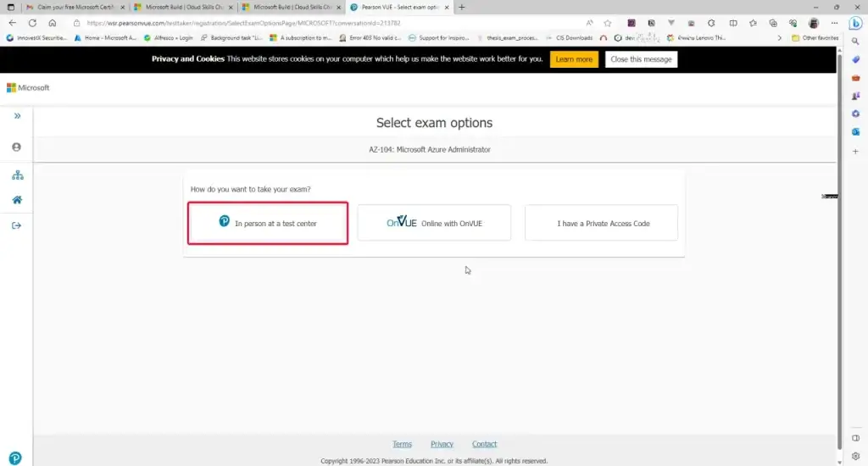
Task: Click the address bar URL
Action: tap(243, 23)
